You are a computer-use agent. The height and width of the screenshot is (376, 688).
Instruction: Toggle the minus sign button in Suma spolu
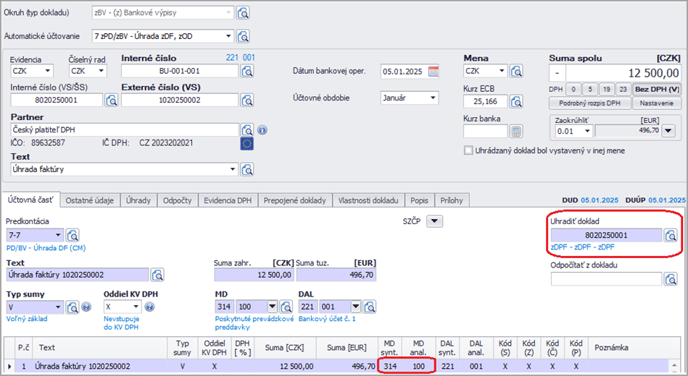(x=557, y=73)
